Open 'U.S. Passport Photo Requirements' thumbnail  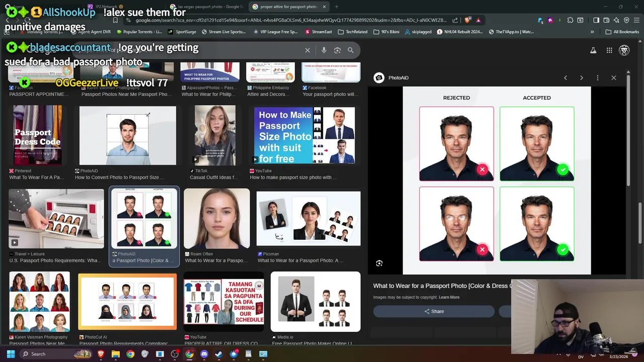coord(56,219)
